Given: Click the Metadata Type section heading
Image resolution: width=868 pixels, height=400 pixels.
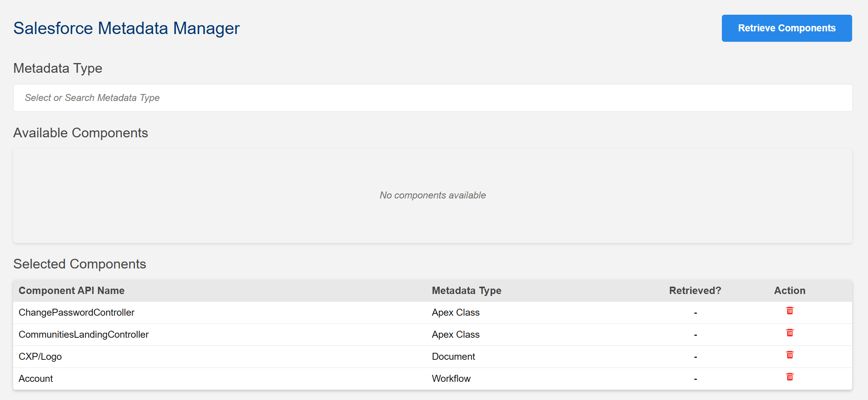Looking at the screenshot, I should tap(58, 68).
